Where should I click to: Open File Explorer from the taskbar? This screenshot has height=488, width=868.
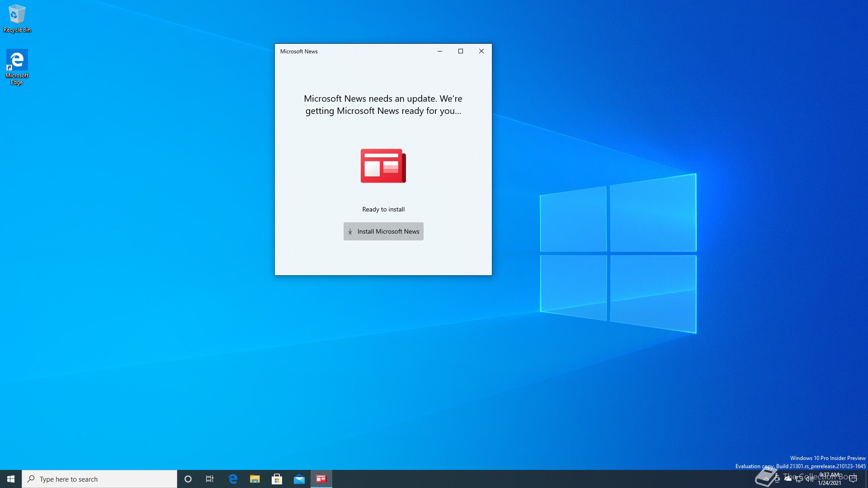pyautogui.click(x=255, y=479)
